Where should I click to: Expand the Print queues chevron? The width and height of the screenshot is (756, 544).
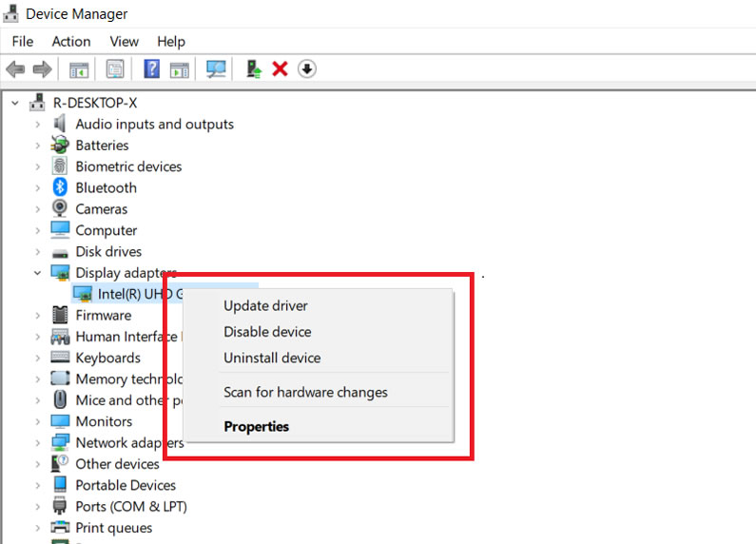(38, 528)
